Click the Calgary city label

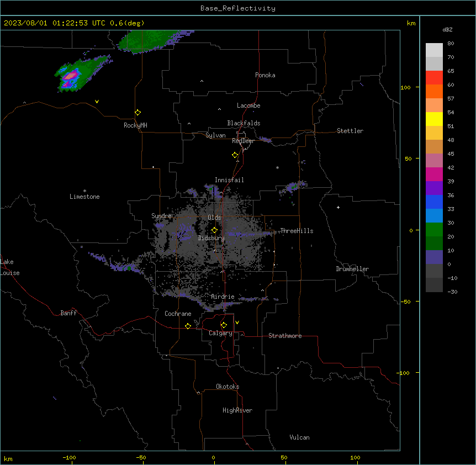220,333
